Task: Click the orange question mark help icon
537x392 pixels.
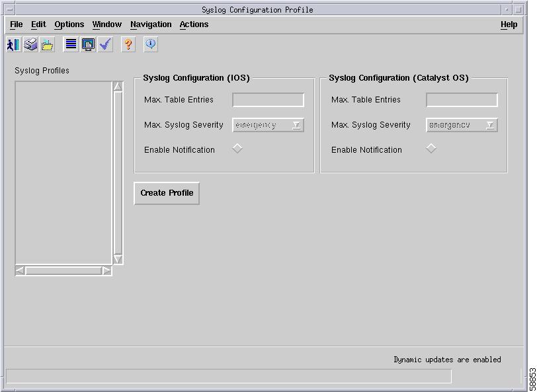Action: tap(128, 44)
